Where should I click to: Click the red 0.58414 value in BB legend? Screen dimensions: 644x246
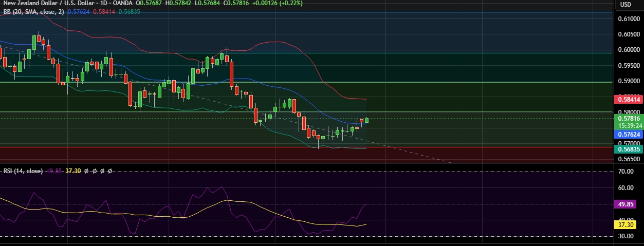(x=104, y=12)
